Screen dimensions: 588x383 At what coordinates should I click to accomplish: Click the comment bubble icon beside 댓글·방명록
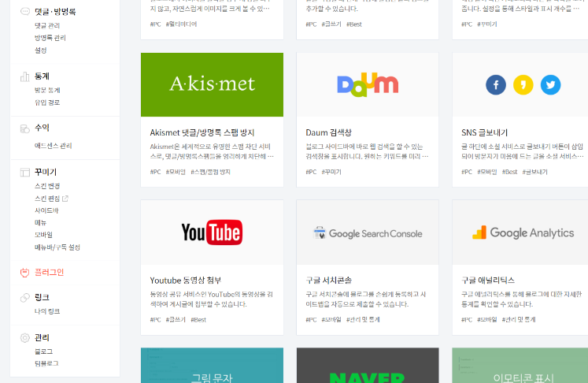point(24,11)
